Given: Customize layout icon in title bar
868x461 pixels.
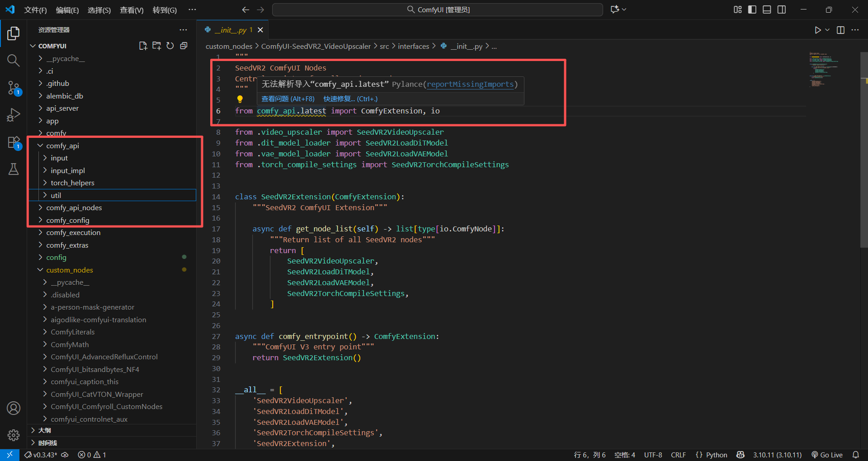Looking at the screenshot, I should (x=738, y=9).
